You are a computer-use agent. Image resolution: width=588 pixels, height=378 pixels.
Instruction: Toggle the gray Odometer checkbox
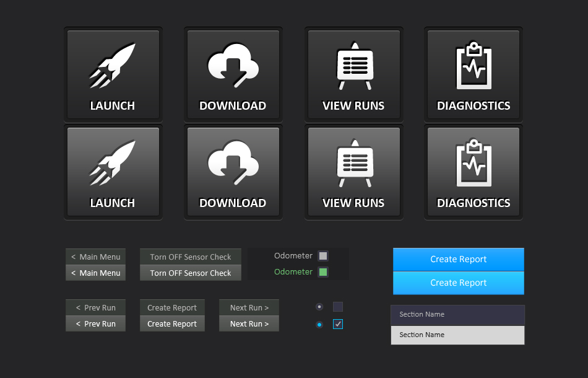pyautogui.click(x=322, y=256)
